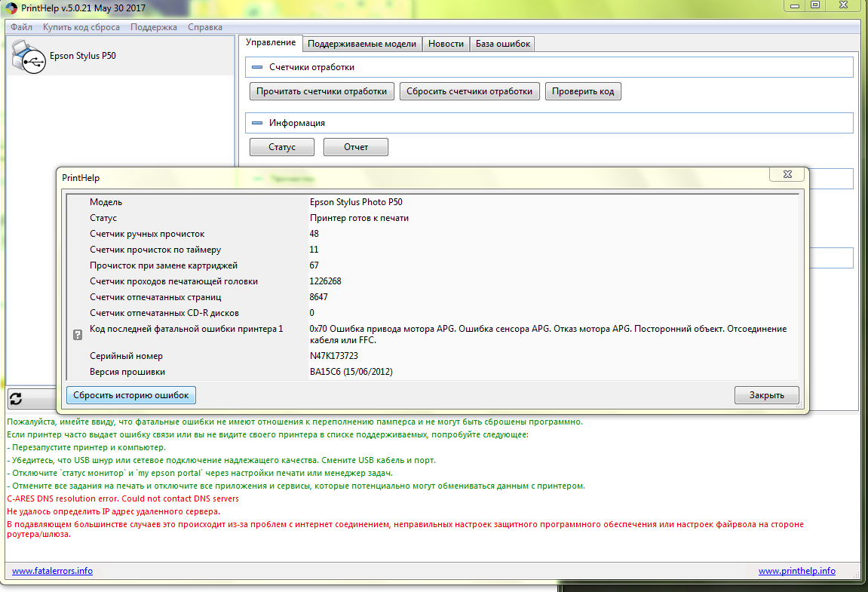
Task: Click the Закрыть button in the dialog
Action: [x=767, y=395]
